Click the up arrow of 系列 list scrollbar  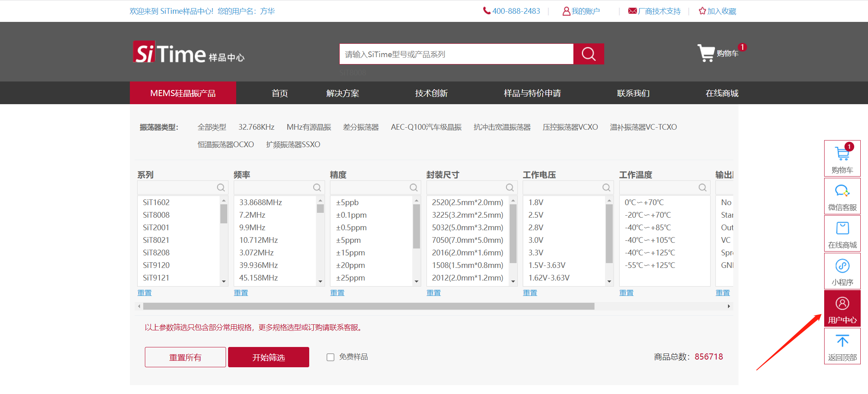point(224,200)
